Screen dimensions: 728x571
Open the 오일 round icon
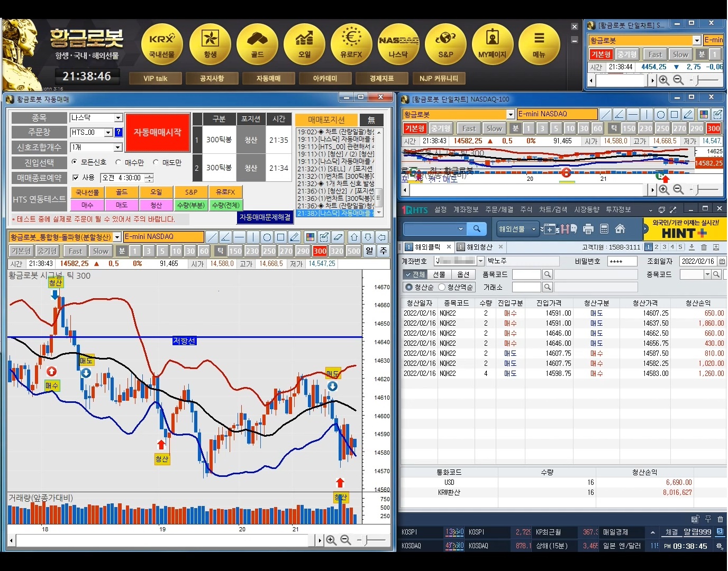(x=304, y=43)
